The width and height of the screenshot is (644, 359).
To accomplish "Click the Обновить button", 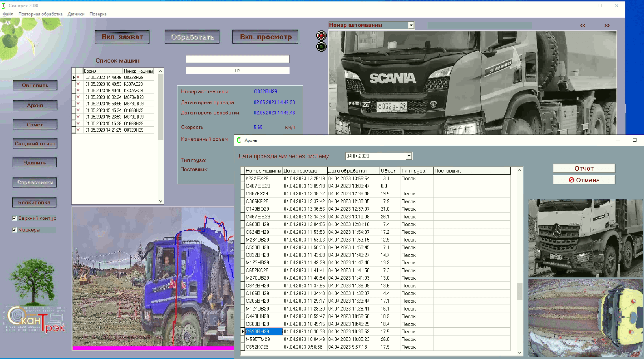I will (x=35, y=86).
